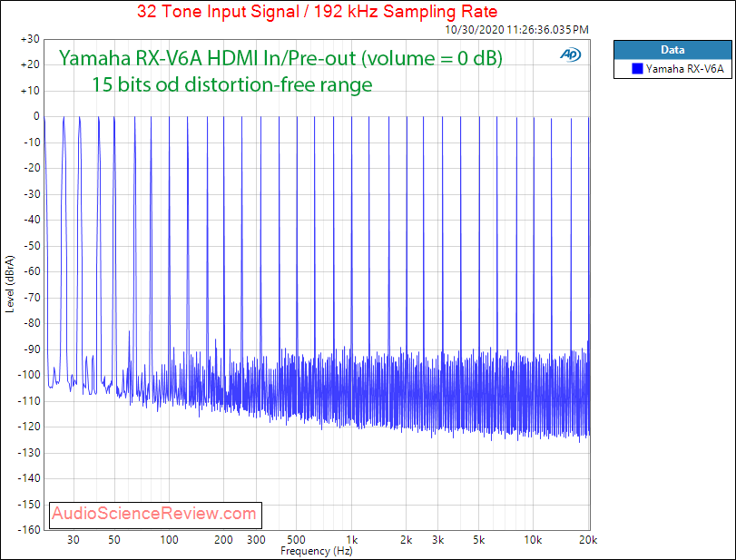Select the +30 level axis label

pyautogui.click(x=30, y=39)
